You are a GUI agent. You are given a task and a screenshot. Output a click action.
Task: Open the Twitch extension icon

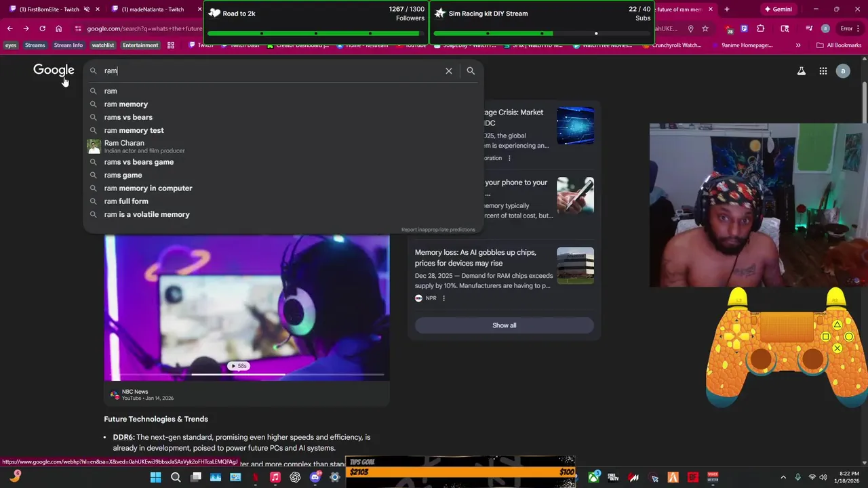coord(744,28)
